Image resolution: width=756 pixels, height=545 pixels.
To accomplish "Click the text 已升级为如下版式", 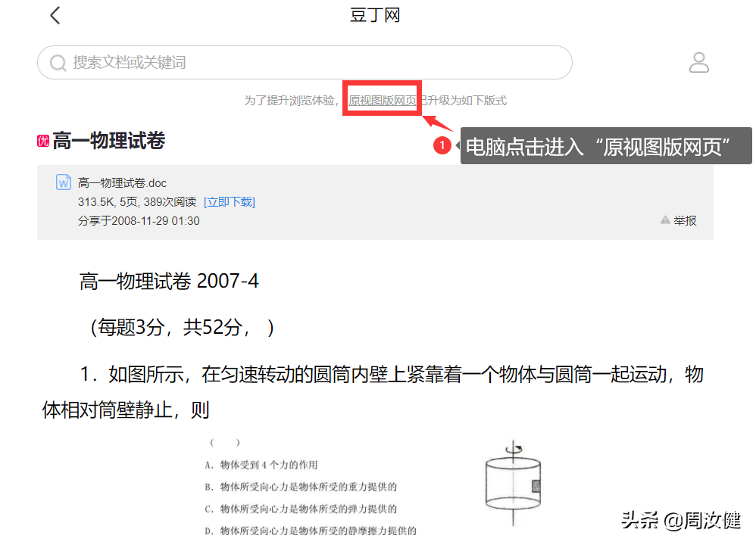I will tap(464, 100).
